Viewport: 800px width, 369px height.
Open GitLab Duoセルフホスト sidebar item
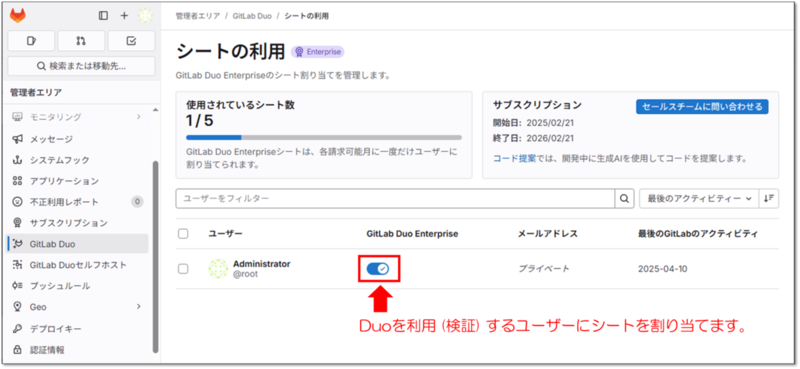pyautogui.click(x=78, y=265)
